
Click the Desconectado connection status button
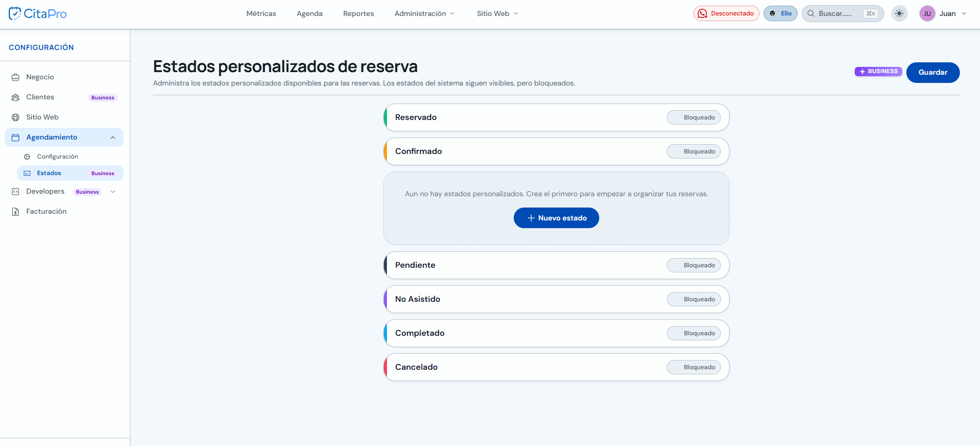click(726, 13)
